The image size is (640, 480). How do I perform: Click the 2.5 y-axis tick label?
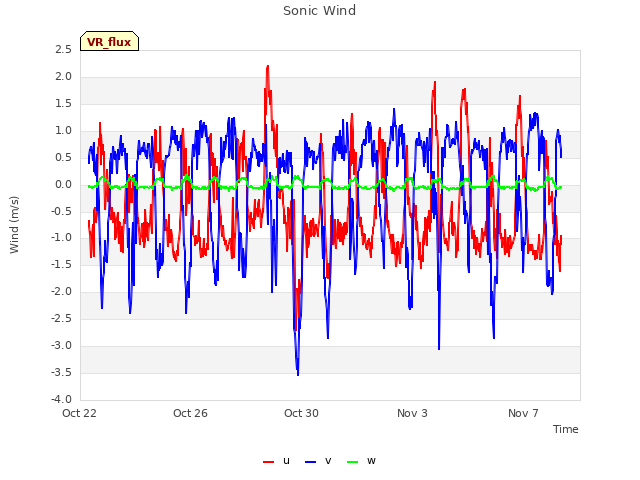[x=64, y=50]
